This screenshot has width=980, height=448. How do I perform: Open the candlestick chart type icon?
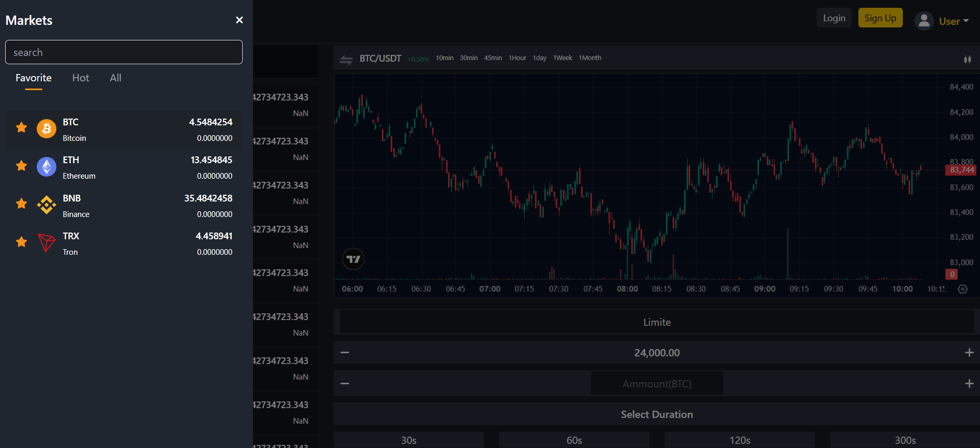tap(967, 60)
